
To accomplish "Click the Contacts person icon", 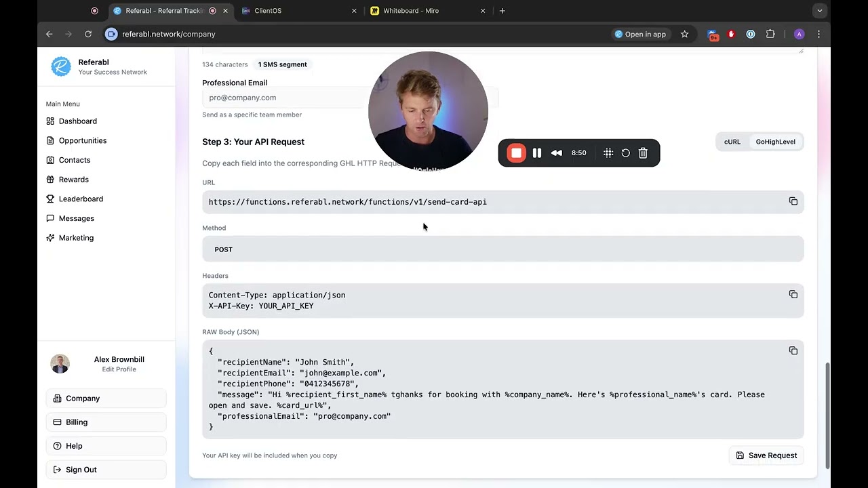I will tap(50, 160).
